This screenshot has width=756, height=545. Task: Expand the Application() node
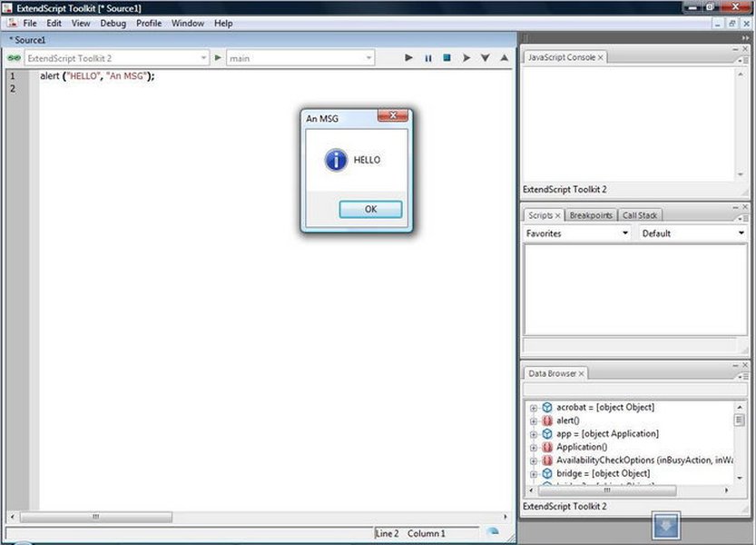click(x=534, y=448)
